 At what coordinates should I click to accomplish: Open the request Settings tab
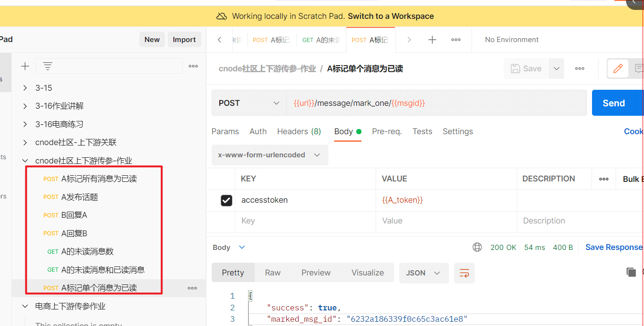point(458,131)
